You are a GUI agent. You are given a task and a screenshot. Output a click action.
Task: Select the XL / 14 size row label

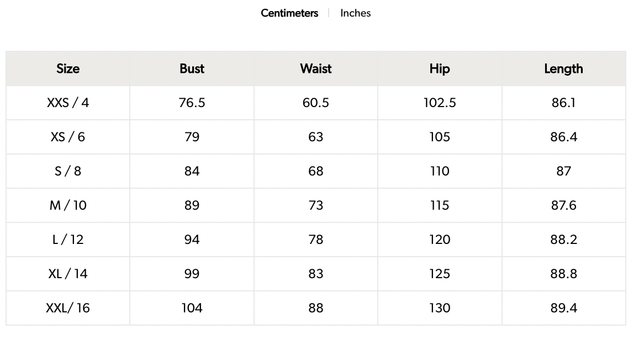click(x=68, y=274)
